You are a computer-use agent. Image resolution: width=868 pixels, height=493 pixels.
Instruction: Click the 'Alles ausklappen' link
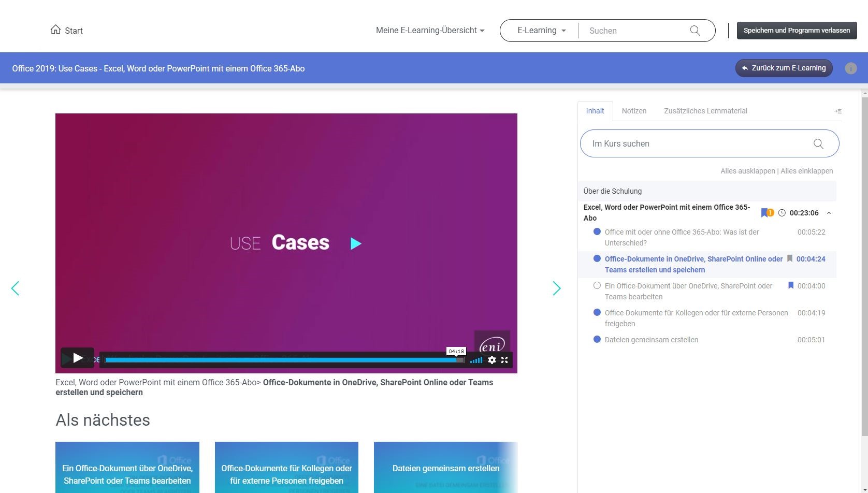(x=747, y=171)
